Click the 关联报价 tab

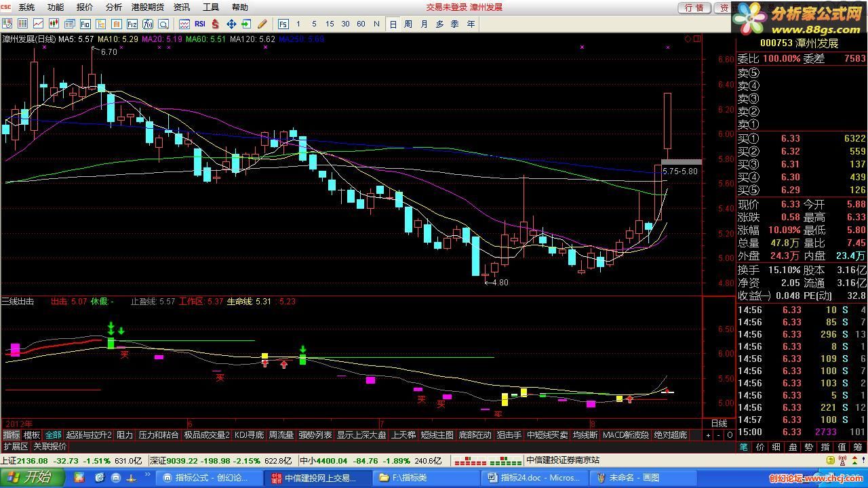click(x=50, y=447)
